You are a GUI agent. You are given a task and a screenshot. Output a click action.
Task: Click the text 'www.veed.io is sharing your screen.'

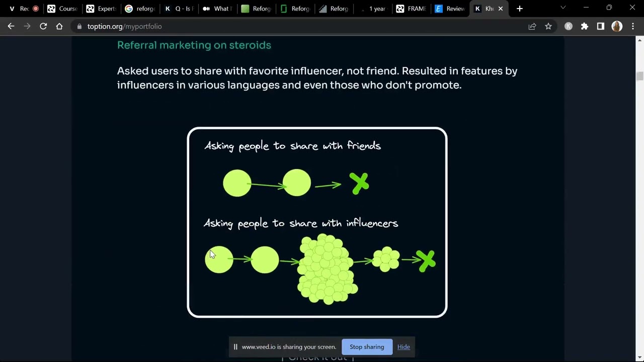click(289, 347)
